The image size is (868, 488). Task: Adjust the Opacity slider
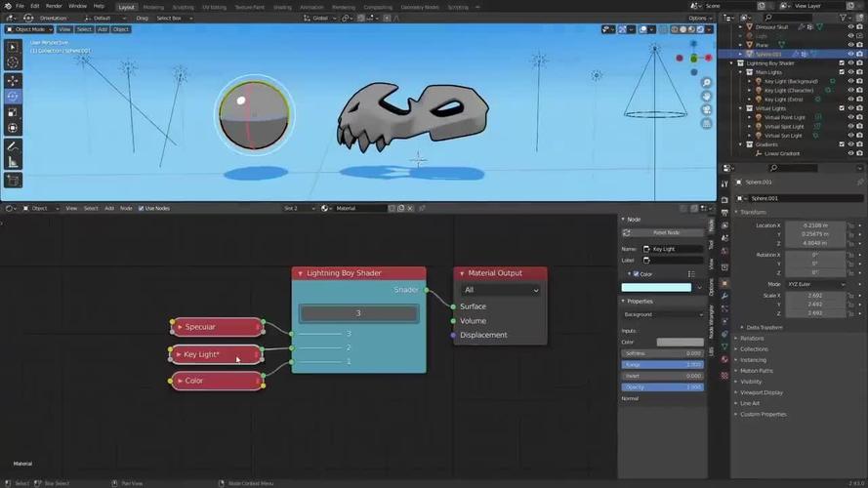coord(663,387)
